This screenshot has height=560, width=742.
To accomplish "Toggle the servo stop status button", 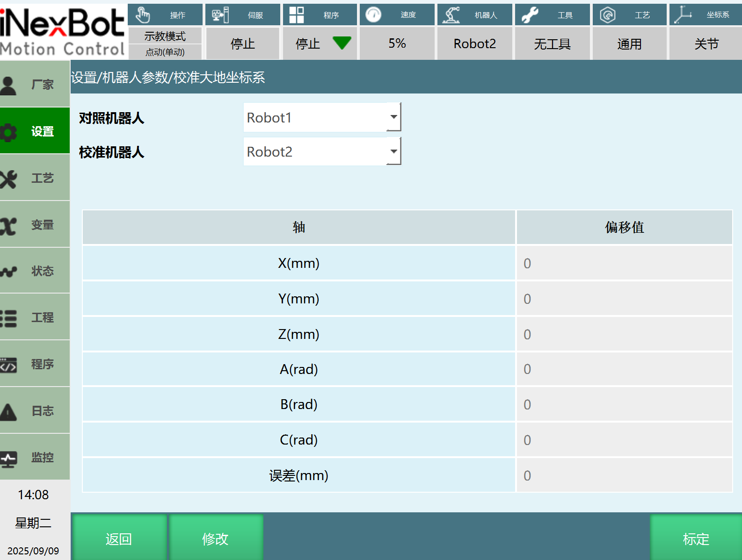I will 242,44.
